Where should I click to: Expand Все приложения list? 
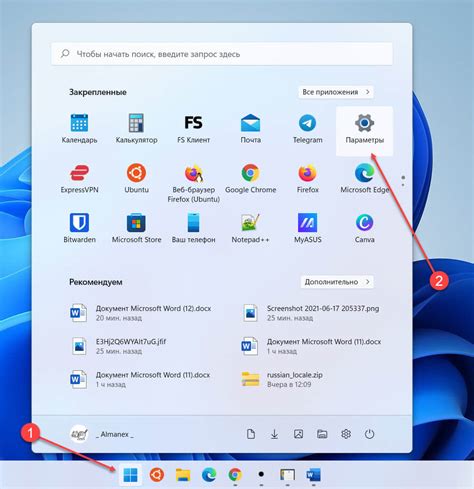tap(336, 92)
